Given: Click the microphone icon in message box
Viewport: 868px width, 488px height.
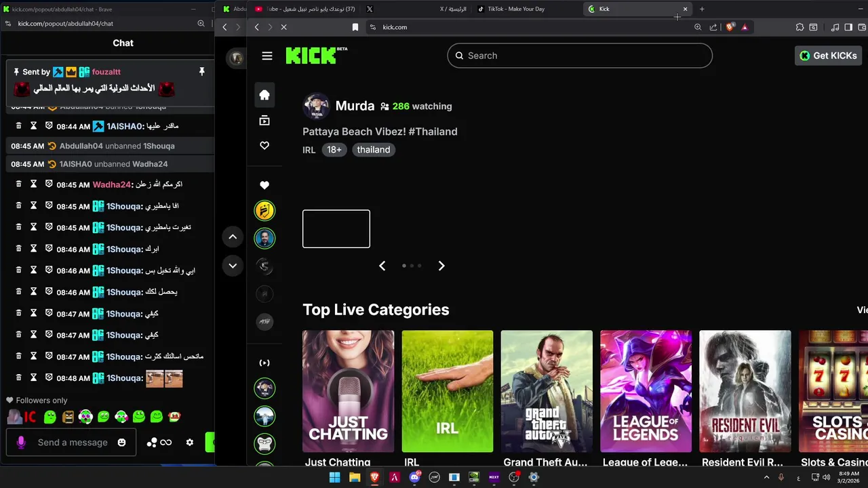Looking at the screenshot, I should point(21,443).
